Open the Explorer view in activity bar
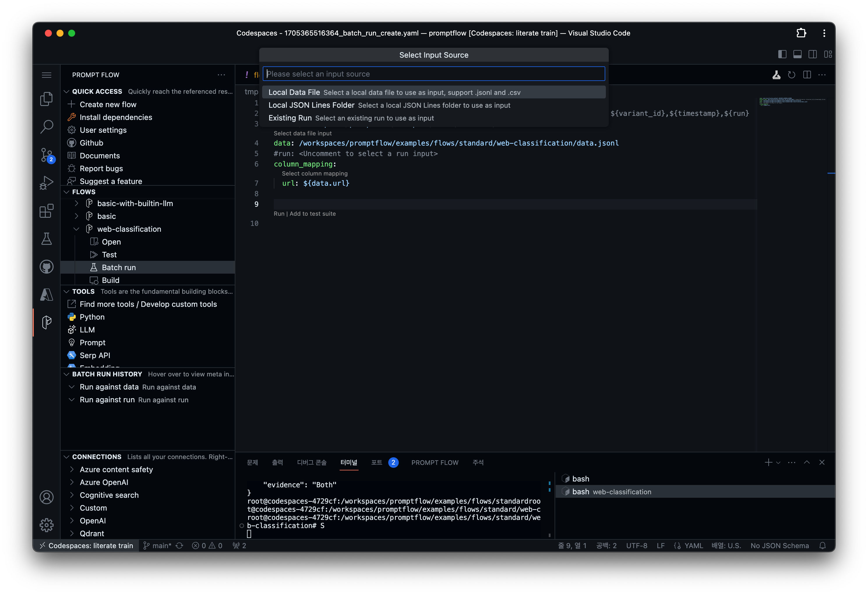868x595 pixels. [x=46, y=99]
